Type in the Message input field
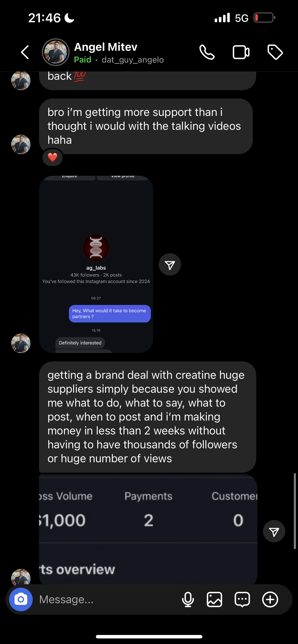This screenshot has width=298, height=644. click(x=108, y=599)
